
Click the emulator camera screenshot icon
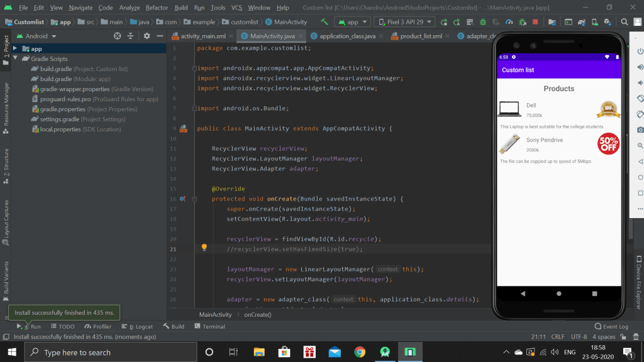tap(640, 129)
